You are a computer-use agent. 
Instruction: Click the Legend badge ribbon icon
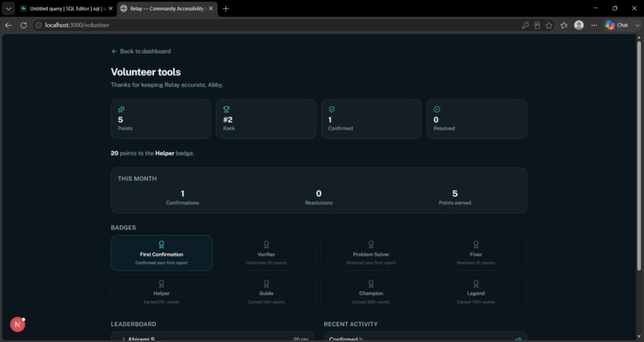[476, 284]
